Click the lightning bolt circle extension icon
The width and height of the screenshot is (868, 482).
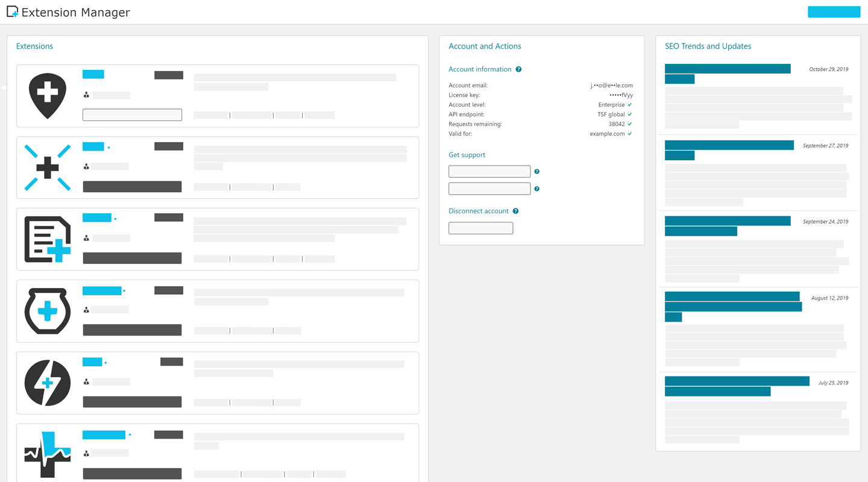pos(48,383)
